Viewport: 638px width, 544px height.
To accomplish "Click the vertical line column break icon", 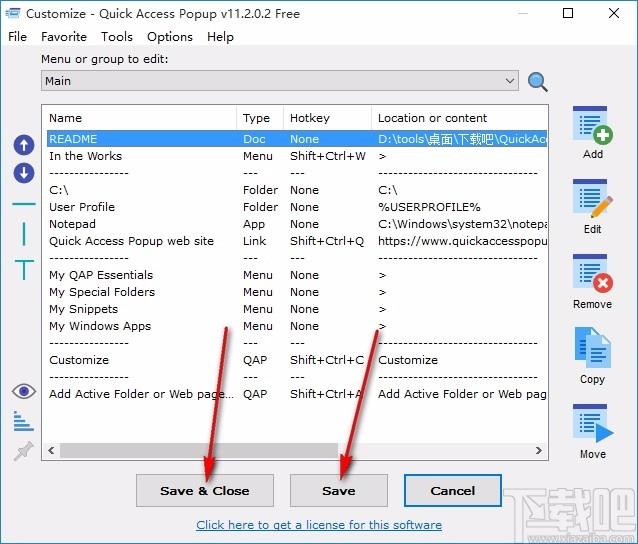I will (x=24, y=234).
